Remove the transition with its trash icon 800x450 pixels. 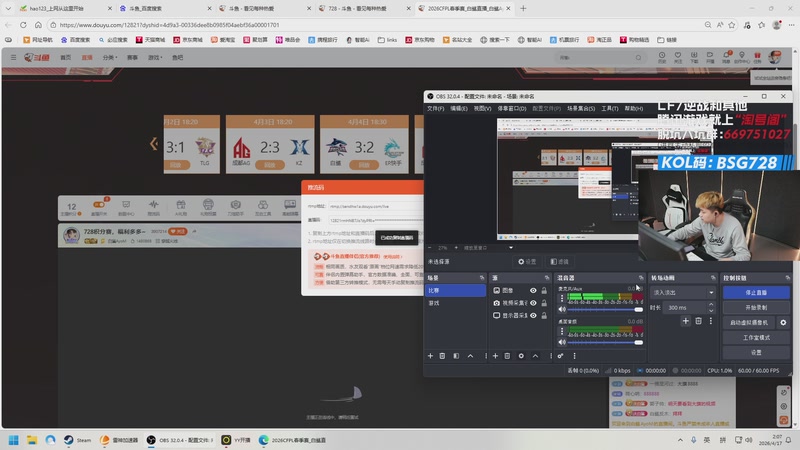pyautogui.click(x=698, y=321)
